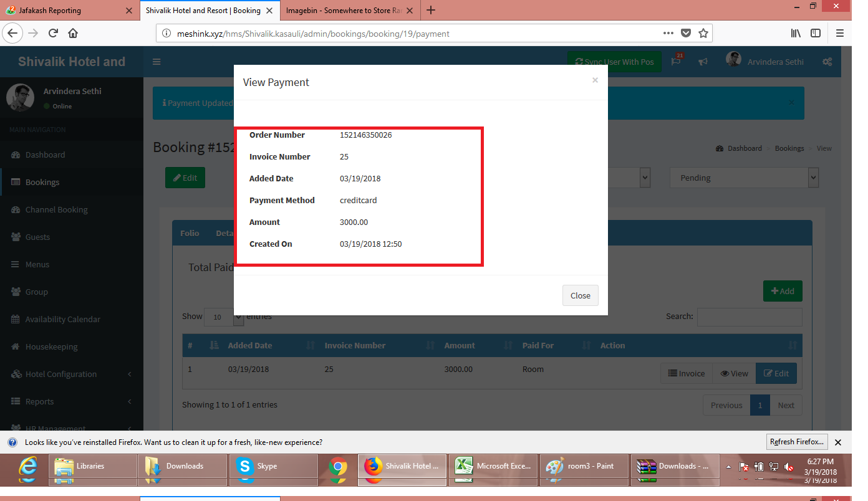Viewport: 868px width, 501px height.
Task: Open Google Chrome from taskbar
Action: coord(338,467)
